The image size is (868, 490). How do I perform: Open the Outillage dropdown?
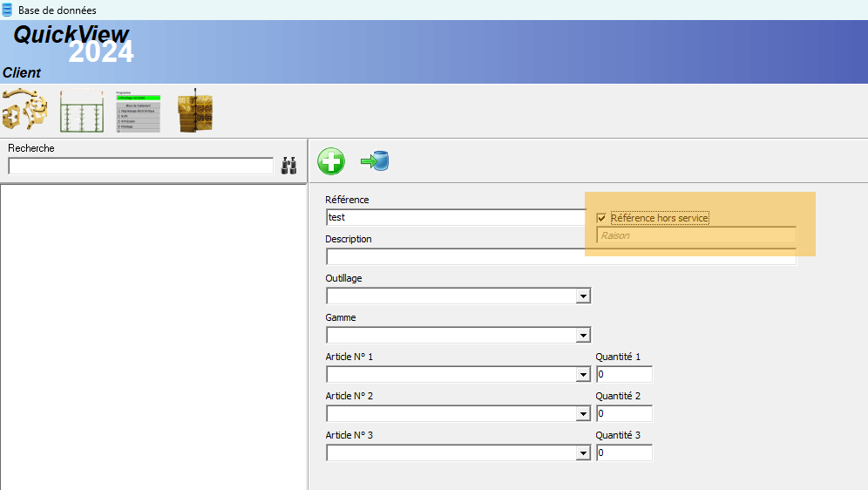coord(583,296)
